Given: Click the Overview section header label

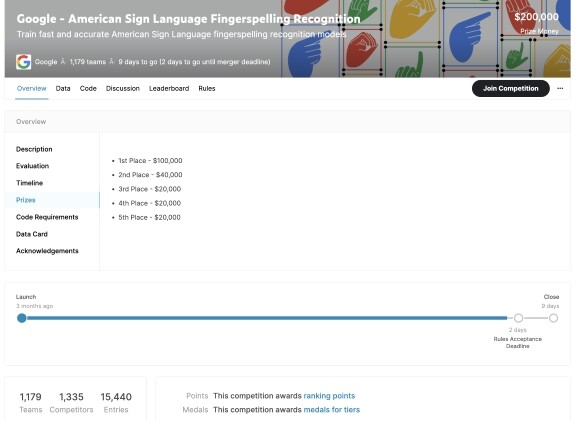Looking at the screenshot, I should (31, 122).
